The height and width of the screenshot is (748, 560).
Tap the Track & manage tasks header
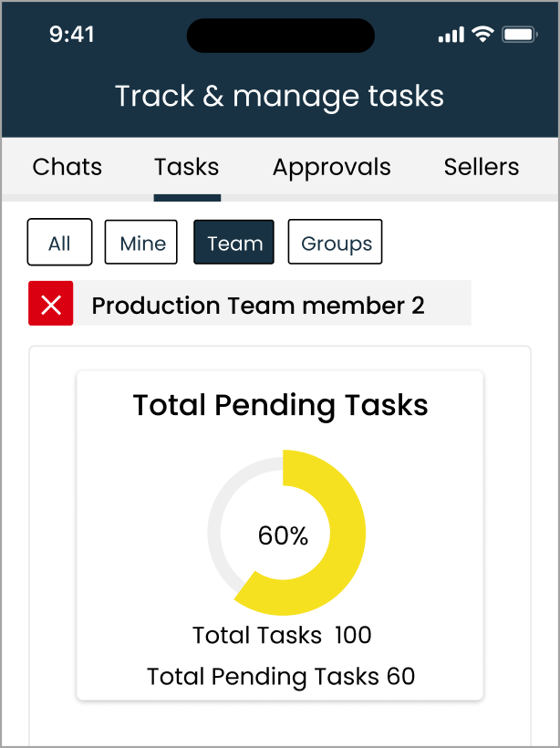[280, 97]
